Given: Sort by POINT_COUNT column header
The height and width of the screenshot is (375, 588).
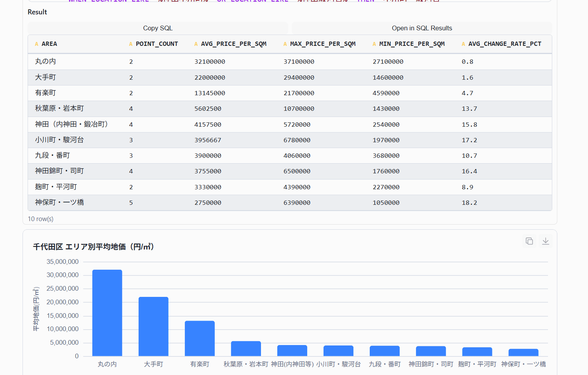Looking at the screenshot, I should click(x=157, y=44).
